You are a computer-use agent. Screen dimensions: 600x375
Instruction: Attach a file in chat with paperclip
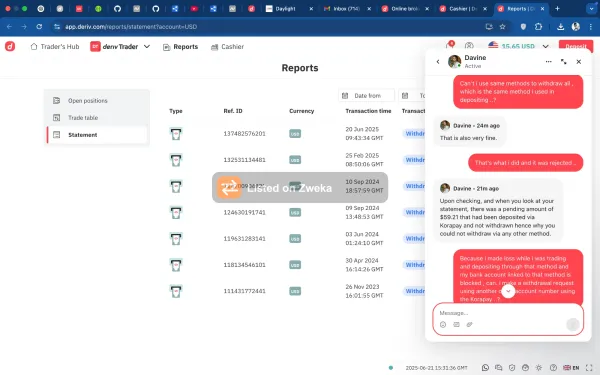coord(470,324)
